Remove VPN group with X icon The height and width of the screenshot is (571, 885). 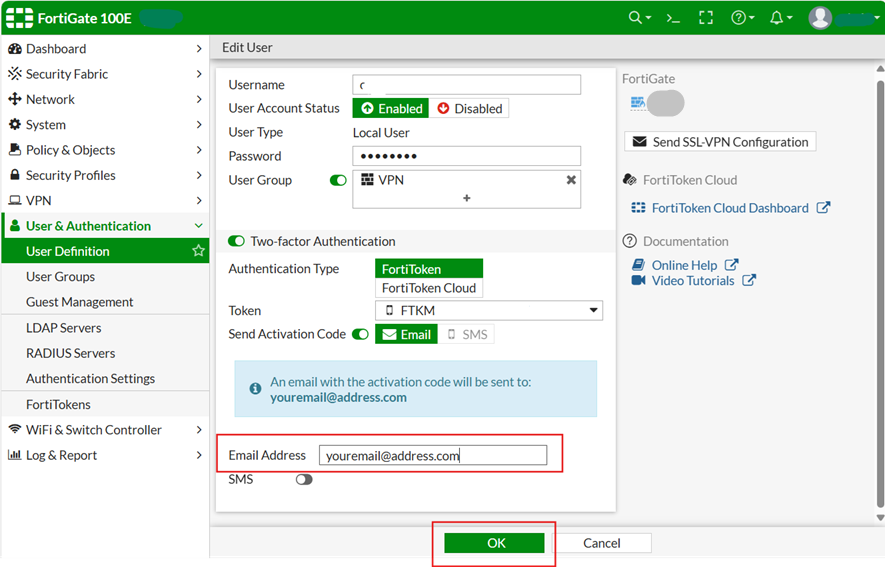point(571,180)
